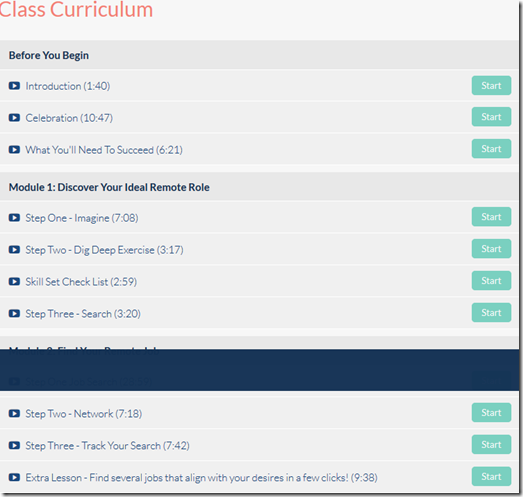Screen dimensions: 523x497
Task: Click the video icon beside Skill Set Check List
Action: 14,282
